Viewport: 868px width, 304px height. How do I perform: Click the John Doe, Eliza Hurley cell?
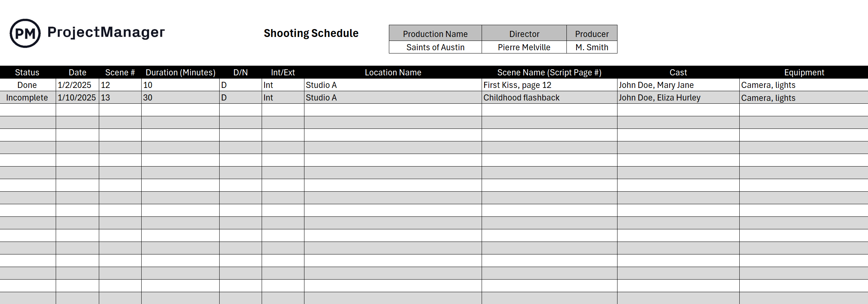pyautogui.click(x=659, y=98)
